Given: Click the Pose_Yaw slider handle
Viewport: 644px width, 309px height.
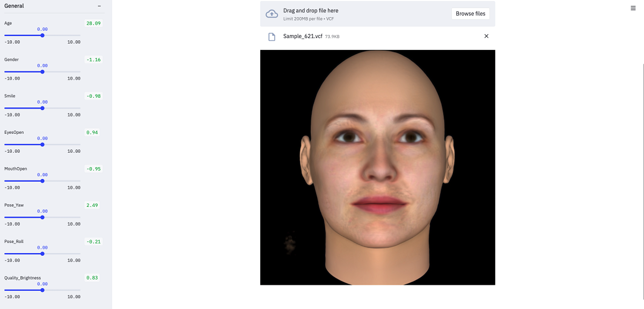Looking at the screenshot, I should (42, 217).
